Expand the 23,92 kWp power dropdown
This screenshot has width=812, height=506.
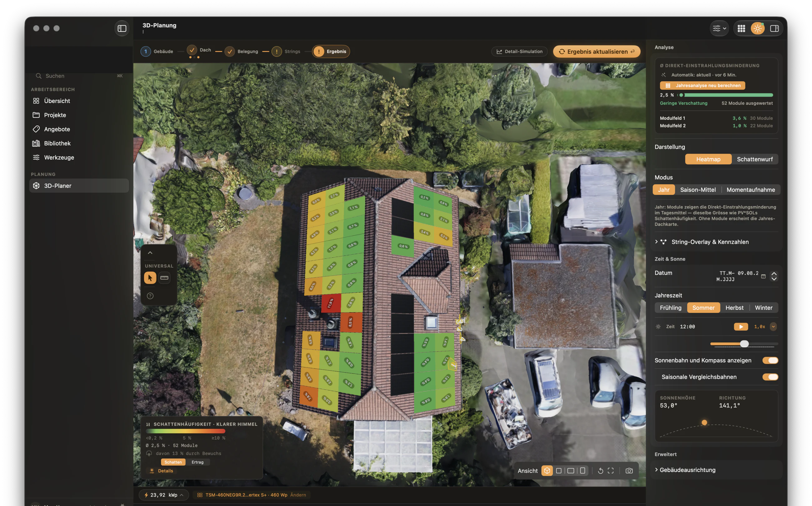pyautogui.click(x=164, y=495)
